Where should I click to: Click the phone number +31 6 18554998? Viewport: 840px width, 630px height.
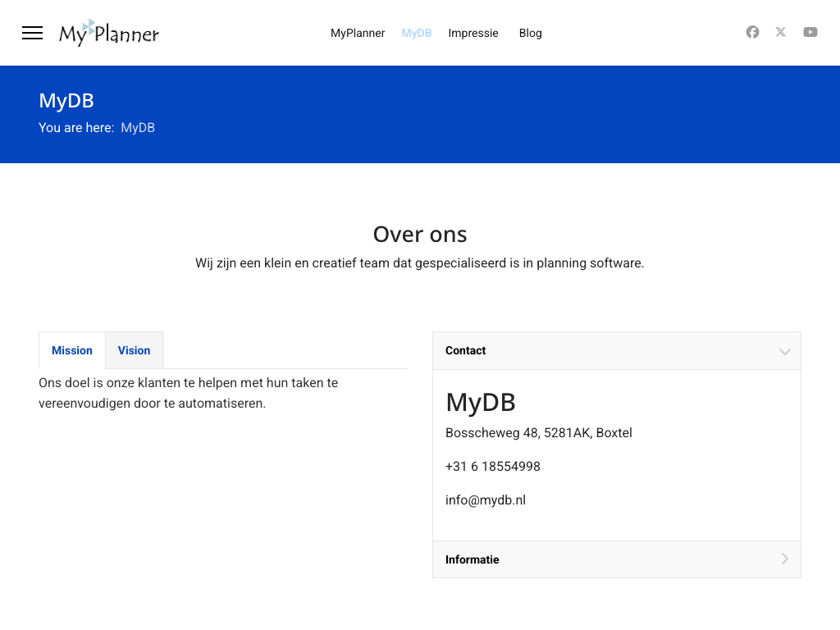[x=493, y=466]
